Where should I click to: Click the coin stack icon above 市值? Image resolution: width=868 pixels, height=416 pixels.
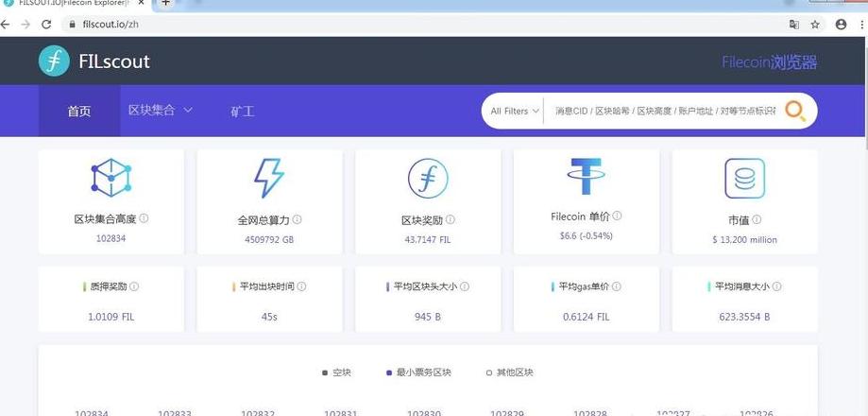click(x=744, y=179)
